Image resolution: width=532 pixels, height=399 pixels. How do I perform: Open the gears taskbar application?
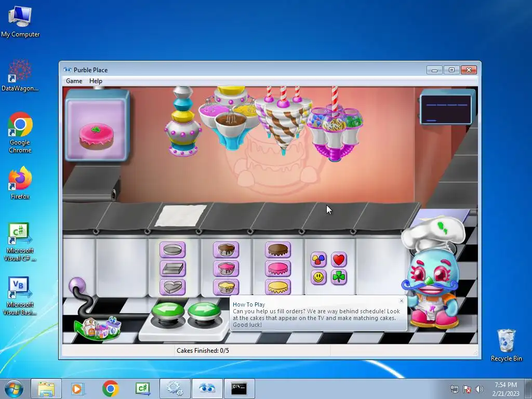click(x=175, y=389)
